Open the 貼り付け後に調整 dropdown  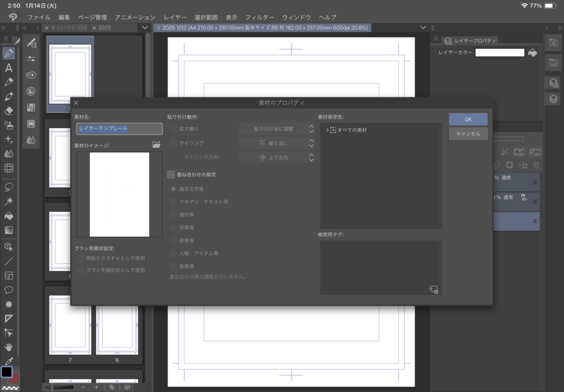(x=277, y=129)
